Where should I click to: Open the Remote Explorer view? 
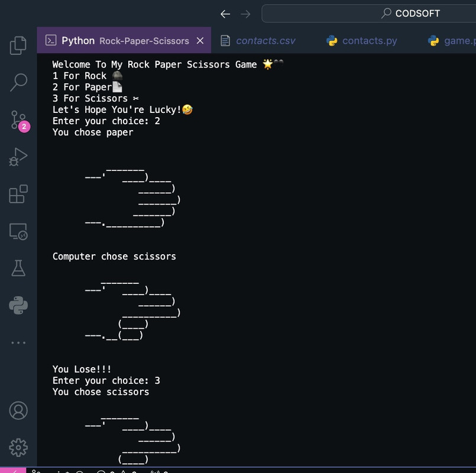[x=18, y=232]
